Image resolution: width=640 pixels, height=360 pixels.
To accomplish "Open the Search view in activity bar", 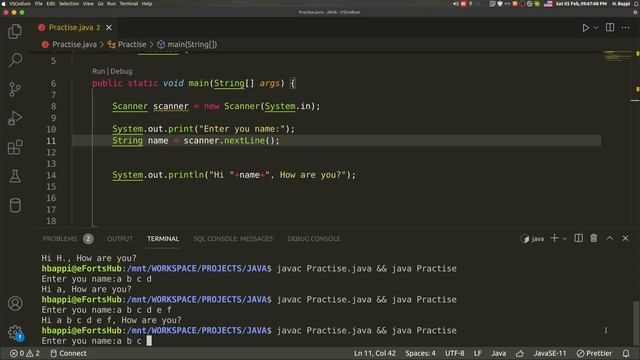I will (15, 60).
